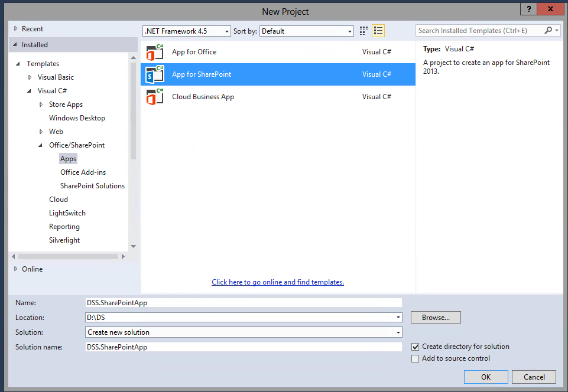
Task: Switch to small icons view
Action: tap(363, 31)
